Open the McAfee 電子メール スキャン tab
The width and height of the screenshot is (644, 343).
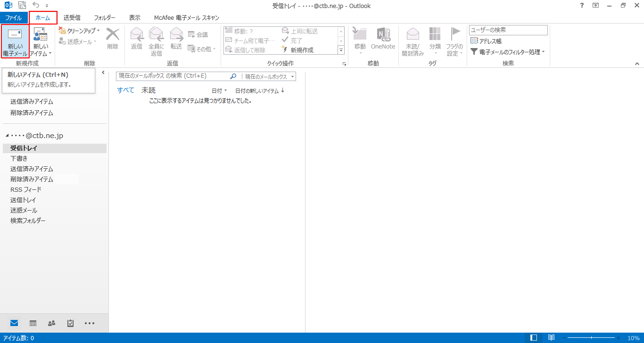click(187, 17)
